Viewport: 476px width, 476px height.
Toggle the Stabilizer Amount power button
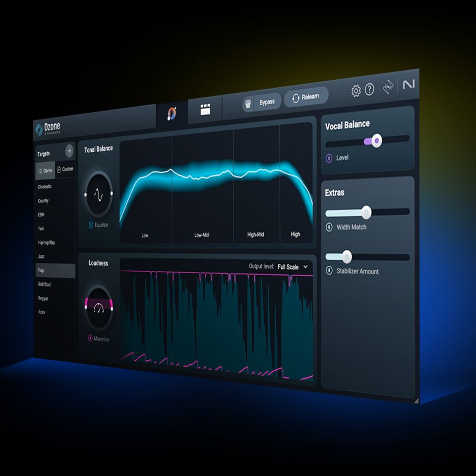tap(329, 271)
